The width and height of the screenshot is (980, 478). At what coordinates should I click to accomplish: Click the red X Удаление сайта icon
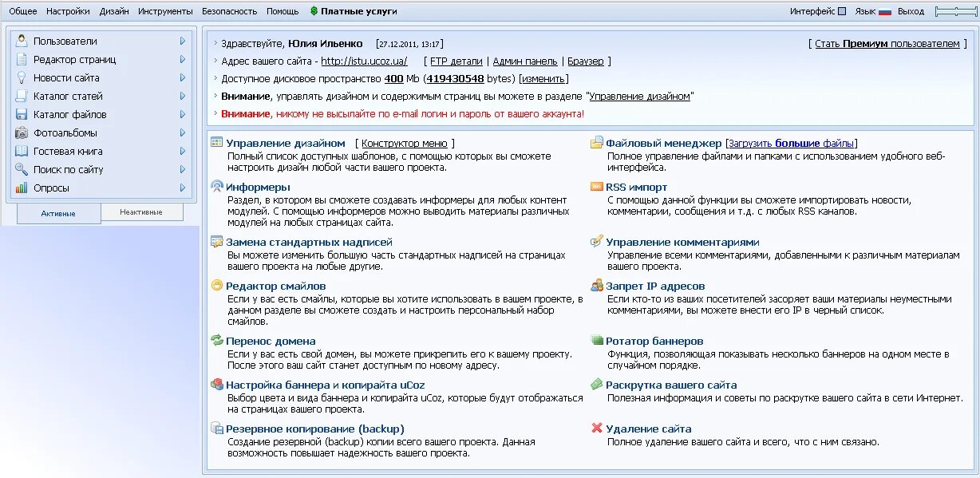coord(596,428)
